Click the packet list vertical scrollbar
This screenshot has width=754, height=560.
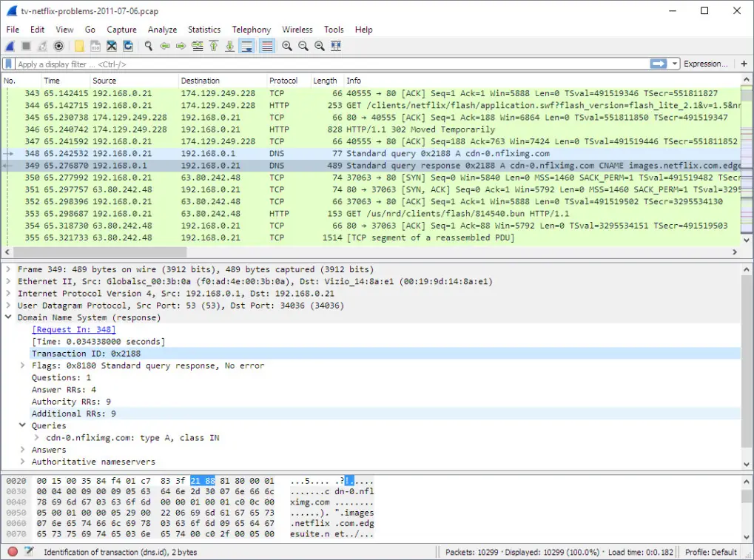click(747, 163)
